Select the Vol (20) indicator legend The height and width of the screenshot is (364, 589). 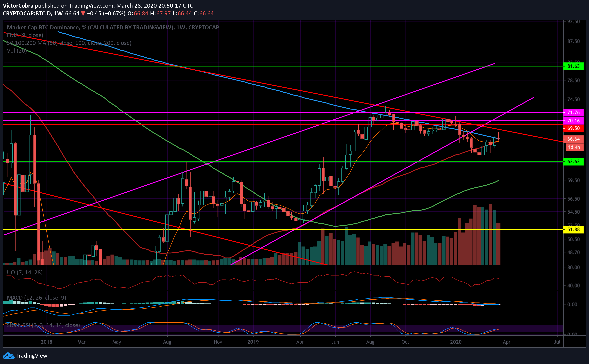tap(17, 51)
